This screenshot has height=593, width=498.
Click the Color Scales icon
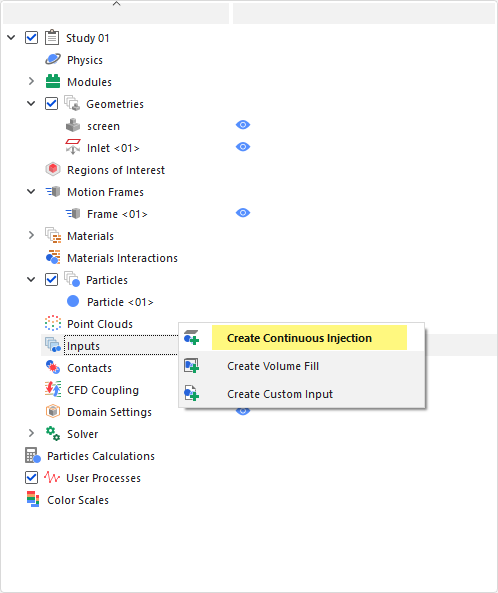click(x=33, y=499)
